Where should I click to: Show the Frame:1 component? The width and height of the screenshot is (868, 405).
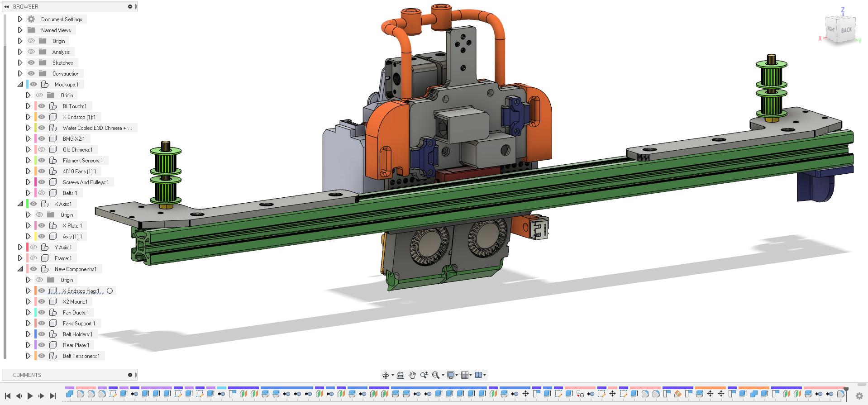point(33,258)
